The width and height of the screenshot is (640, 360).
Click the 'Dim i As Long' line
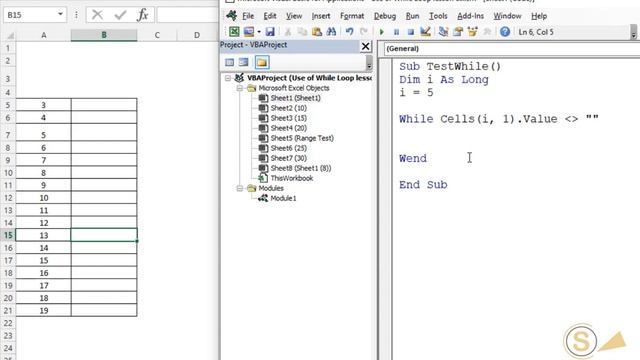click(x=444, y=80)
